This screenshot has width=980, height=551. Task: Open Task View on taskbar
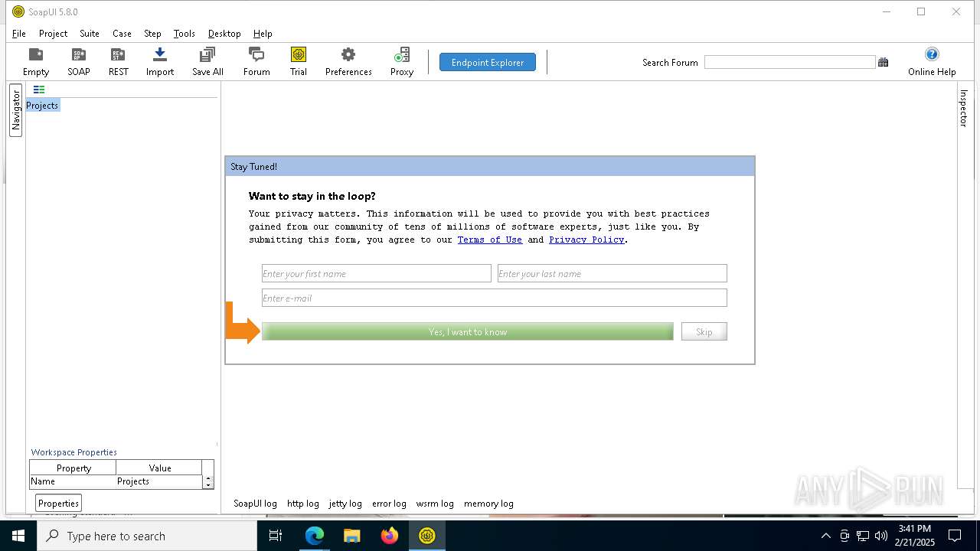click(x=276, y=536)
